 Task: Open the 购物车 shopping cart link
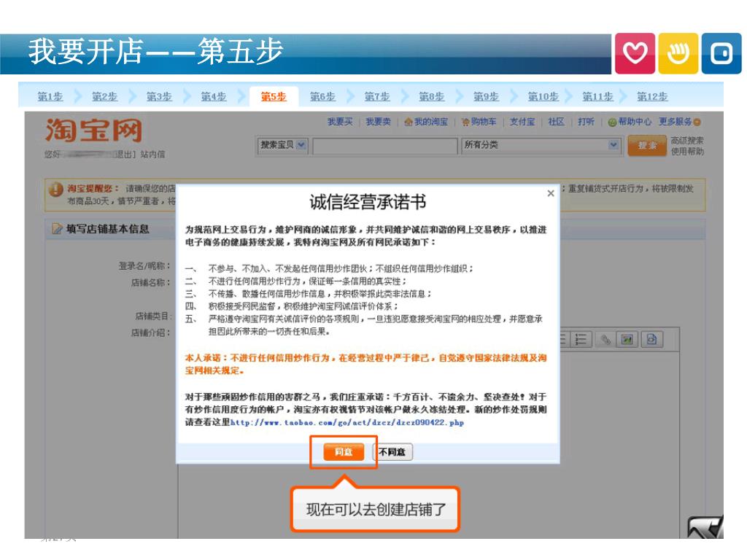coord(479,122)
